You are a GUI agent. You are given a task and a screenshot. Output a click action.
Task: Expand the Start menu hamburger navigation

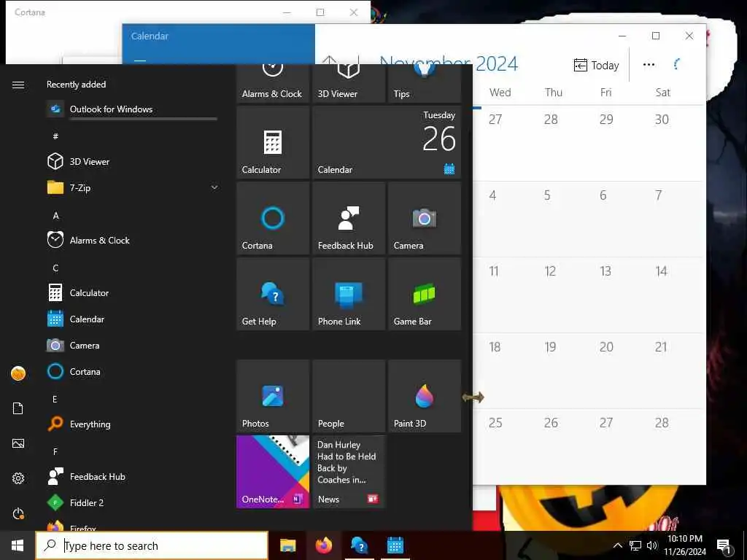(x=18, y=85)
